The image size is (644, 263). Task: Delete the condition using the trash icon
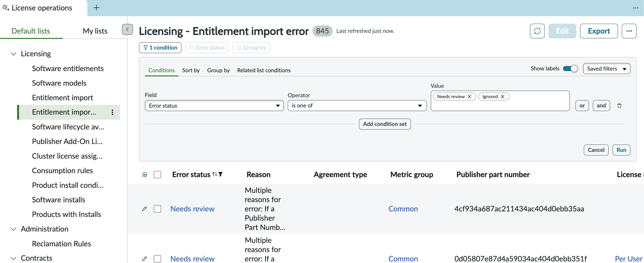619,106
